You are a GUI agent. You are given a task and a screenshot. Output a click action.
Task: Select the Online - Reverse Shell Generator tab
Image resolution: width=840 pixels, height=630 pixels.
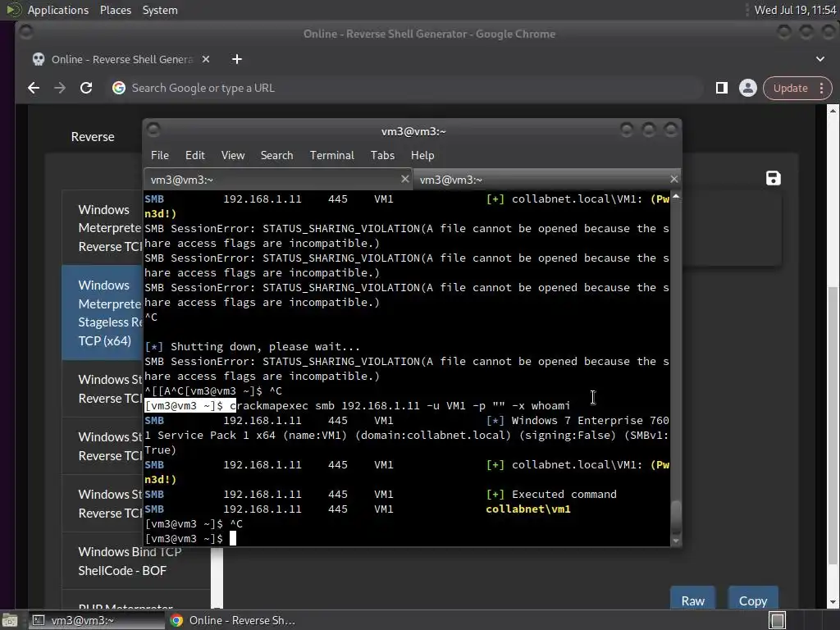(x=121, y=59)
